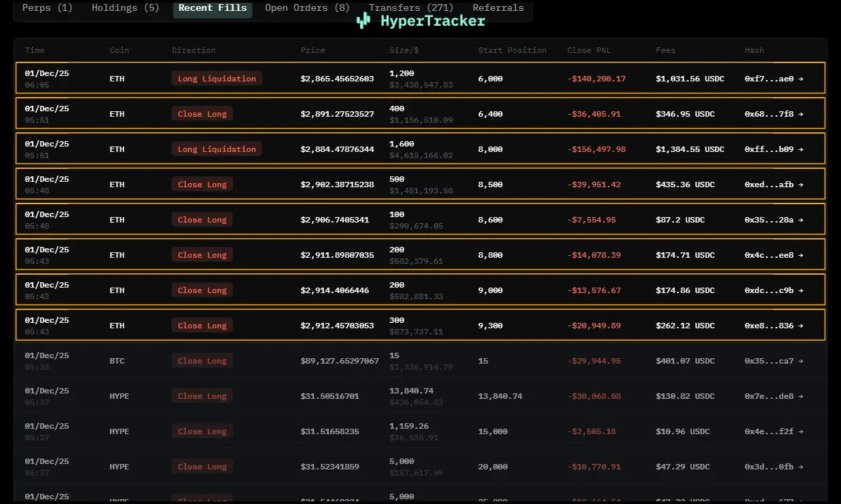Viewport: 841px width, 504px height.
Task: Switch to the Perps (1) tab
Action: (47, 8)
